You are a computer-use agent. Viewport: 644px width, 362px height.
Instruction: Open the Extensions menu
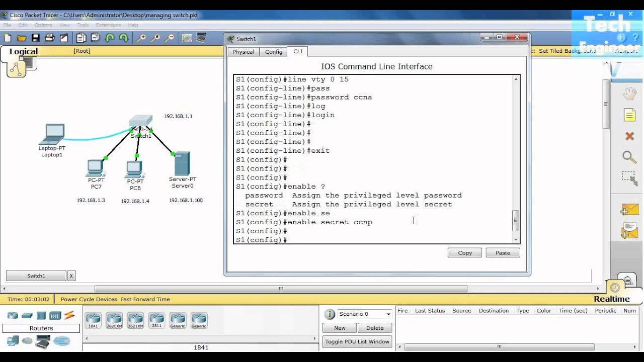click(x=108, y=25)
